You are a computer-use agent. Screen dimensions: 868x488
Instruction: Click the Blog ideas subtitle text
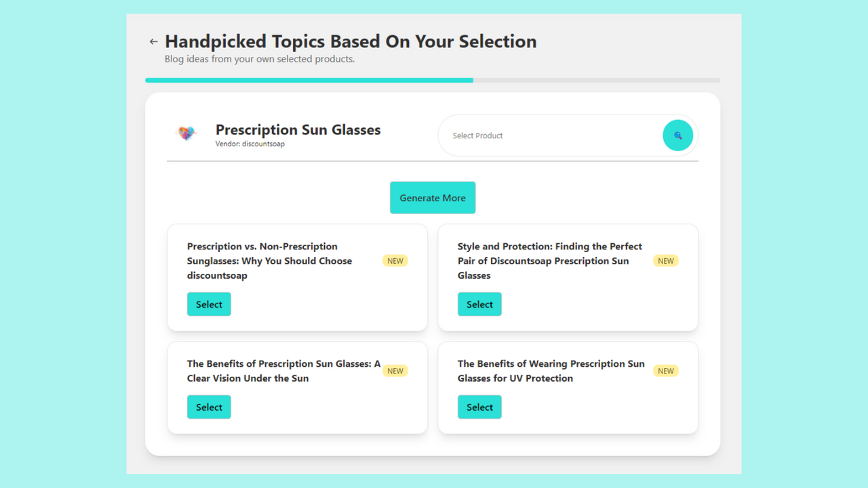259,59
